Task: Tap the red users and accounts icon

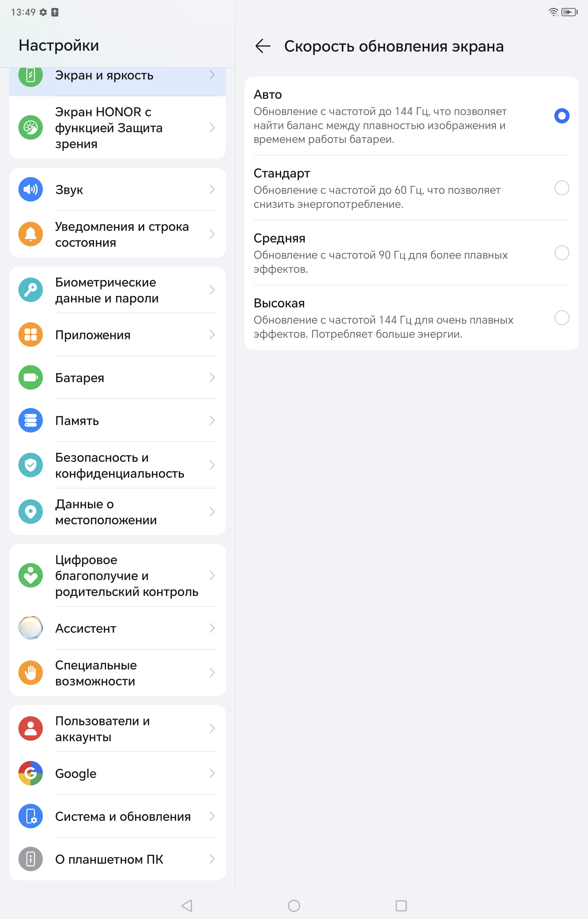Action: pos(31,728)
